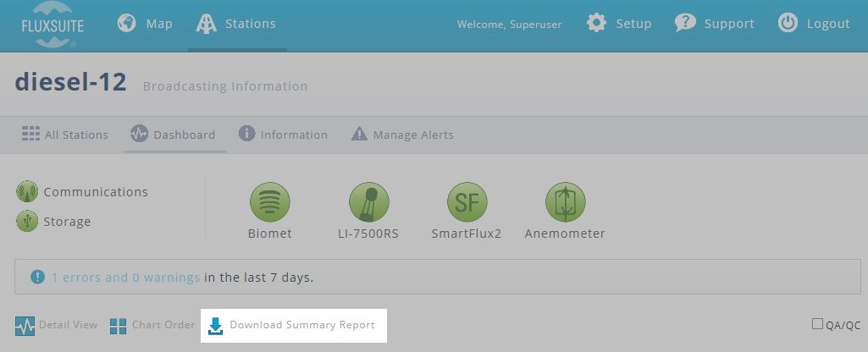Image resolution: width=868 pixels, height=352 pixels.
Task: Go to All Stations tab
Action: [x=64, y=135]
